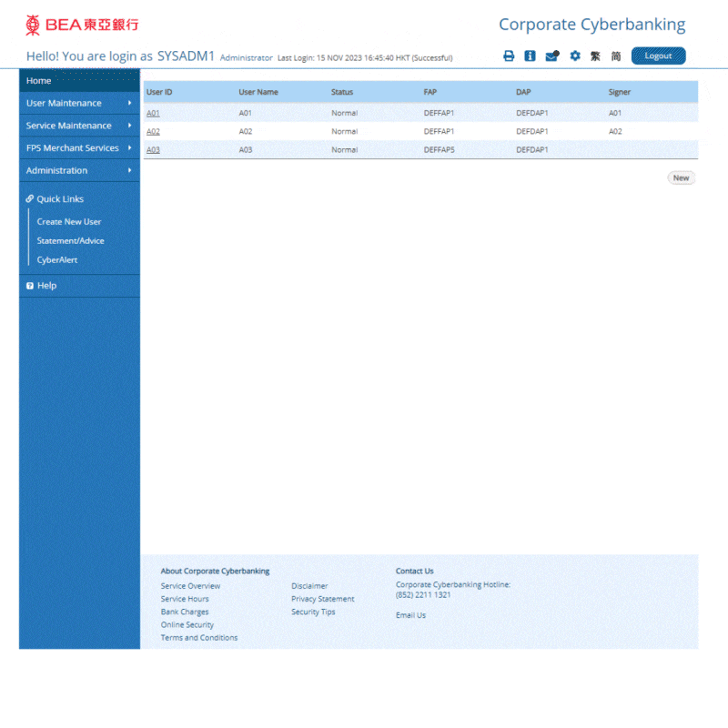Select Create New User quick link
The image size is (728, 728).
click(x=69, y=222)
